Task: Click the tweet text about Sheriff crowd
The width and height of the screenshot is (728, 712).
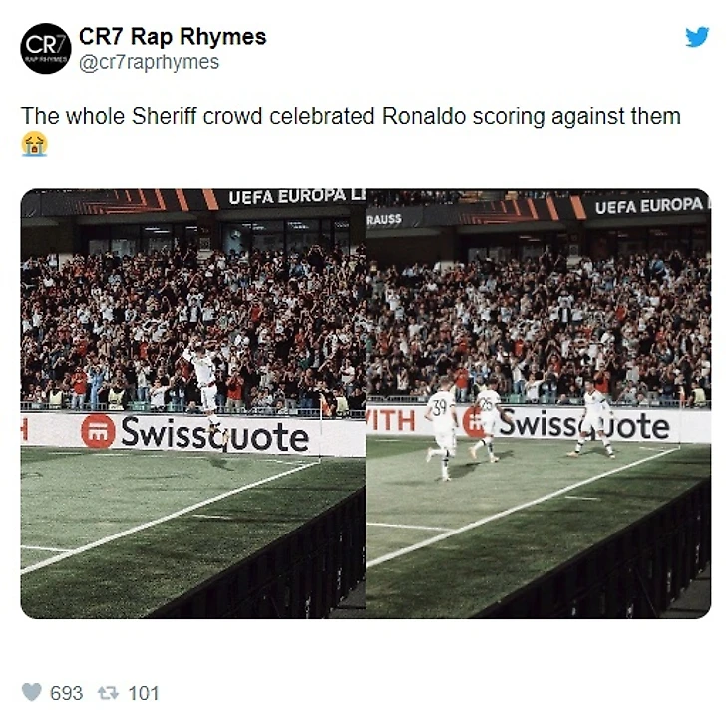Action: (350, 116)
